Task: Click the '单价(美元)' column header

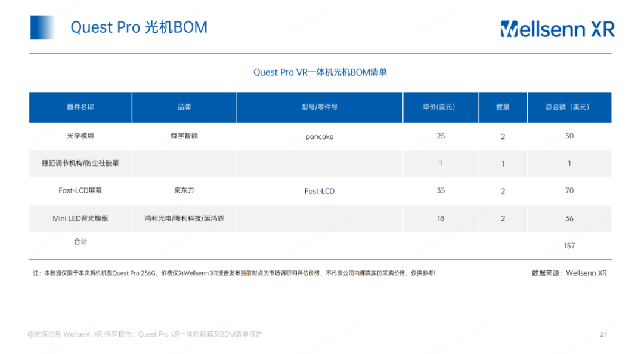Action: click(441, 107)
